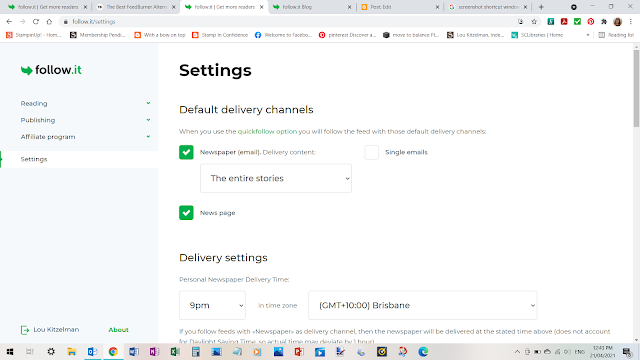Open the notification center icon

pyautogui.click(x=627, y=352)
